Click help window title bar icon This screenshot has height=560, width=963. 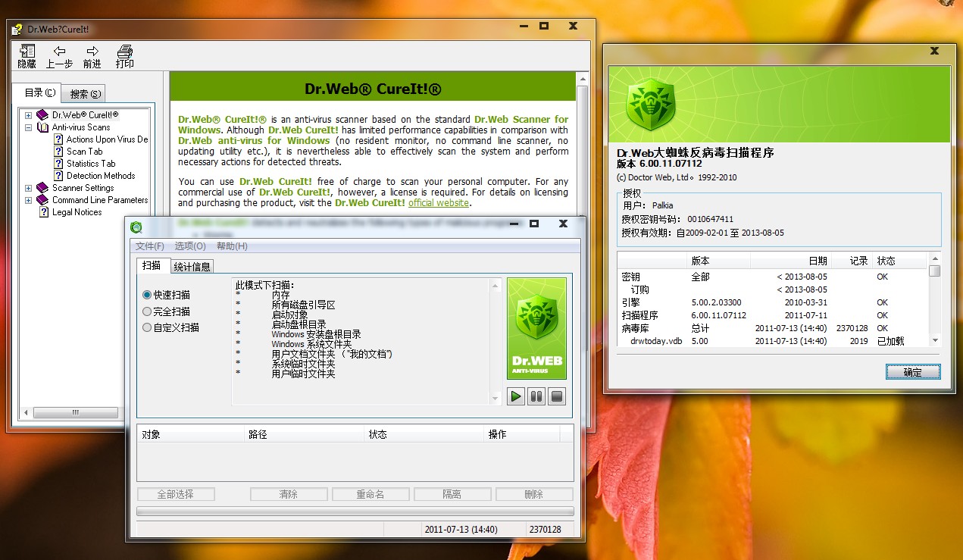pyautogui.click(x=17, y=30)
